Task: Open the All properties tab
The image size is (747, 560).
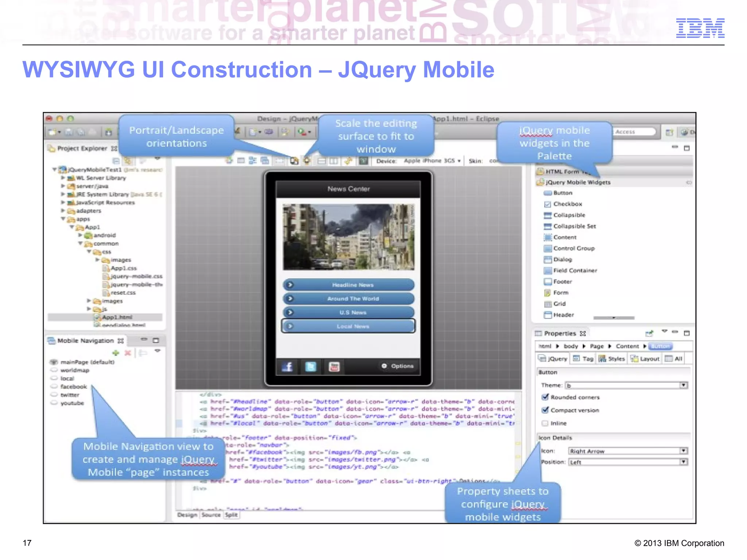Action: click(x=673, y=359)
